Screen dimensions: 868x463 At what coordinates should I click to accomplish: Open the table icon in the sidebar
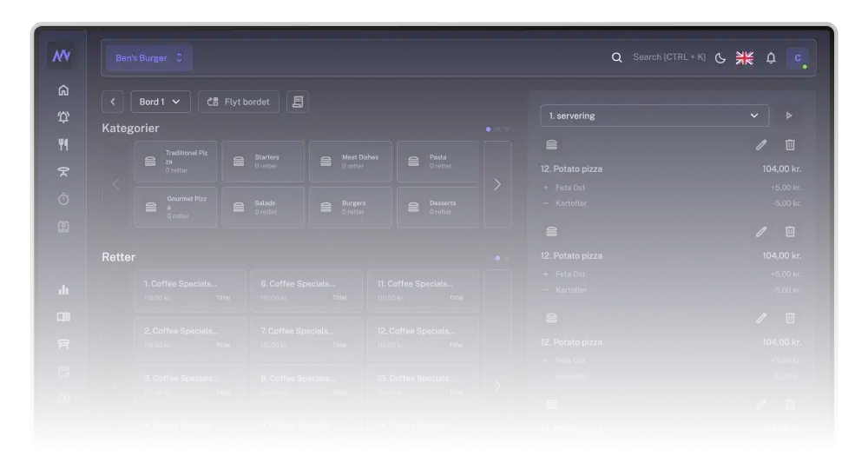63,172
